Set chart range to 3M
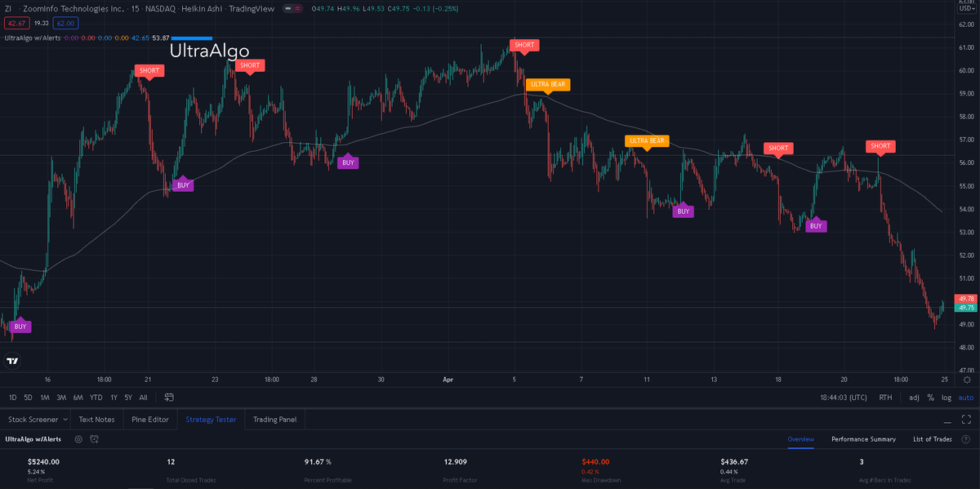This screenshot has height=489, width=980. tap(61, 398)
